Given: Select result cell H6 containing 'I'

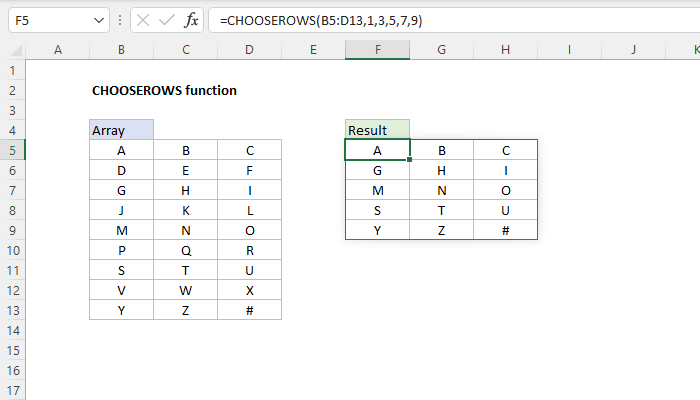Looking at the screenshot, I should click(505, 171).
